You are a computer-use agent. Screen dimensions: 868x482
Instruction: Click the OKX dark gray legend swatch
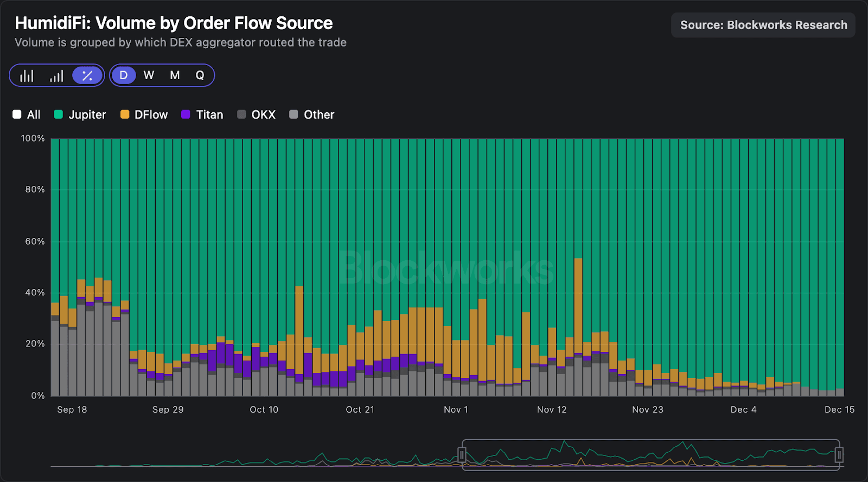tap(241, 114)
